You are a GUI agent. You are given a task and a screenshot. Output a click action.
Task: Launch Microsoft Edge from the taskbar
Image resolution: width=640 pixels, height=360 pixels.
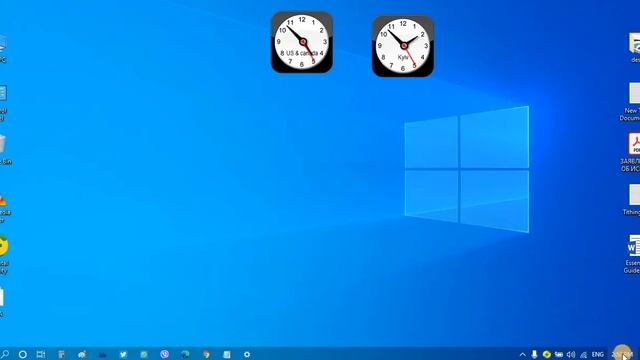(x=185, y=354)
